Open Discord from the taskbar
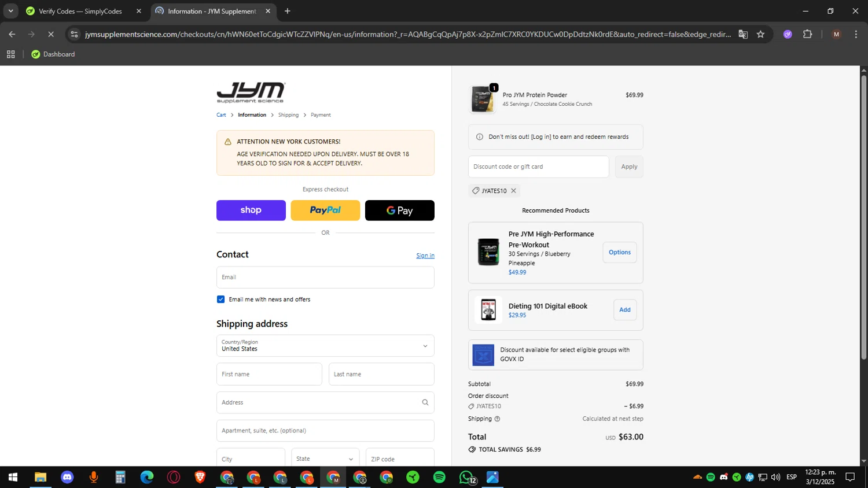Screen dimensions: 868x488 [x=67, y=478]
